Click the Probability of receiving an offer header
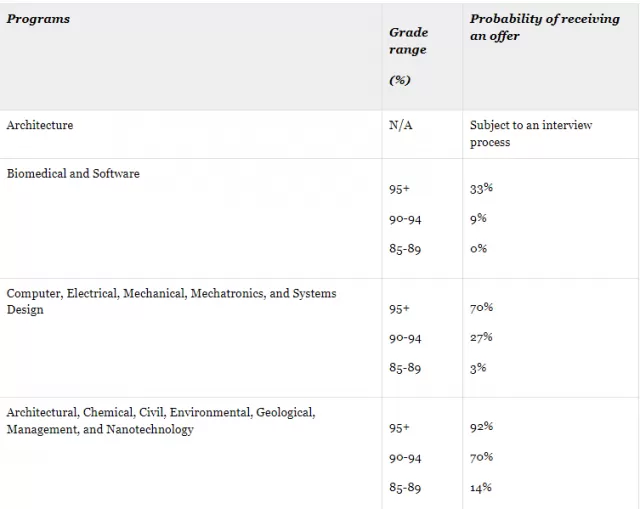 544,27
